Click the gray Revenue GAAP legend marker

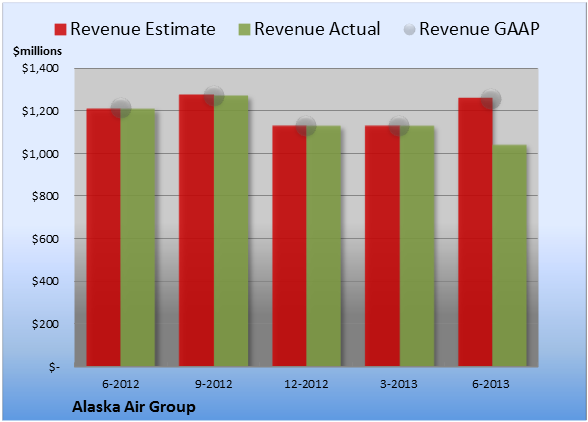[410, 29]
